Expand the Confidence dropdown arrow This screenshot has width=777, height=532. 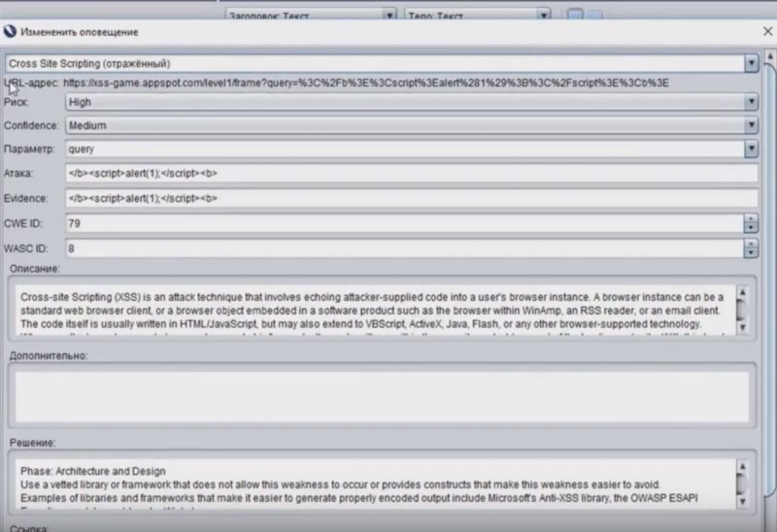tap(751, 125)
